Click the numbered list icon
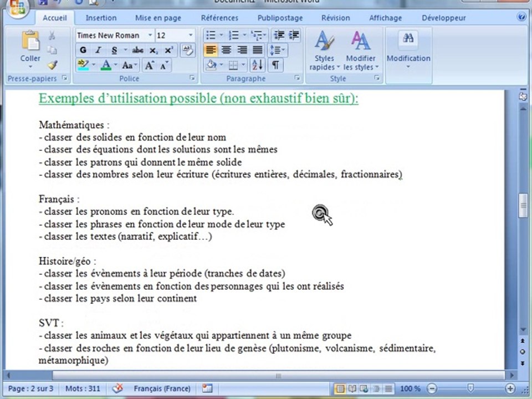This screenshot has height=399, width=532. pyautogui.click(x=233, y=35)
